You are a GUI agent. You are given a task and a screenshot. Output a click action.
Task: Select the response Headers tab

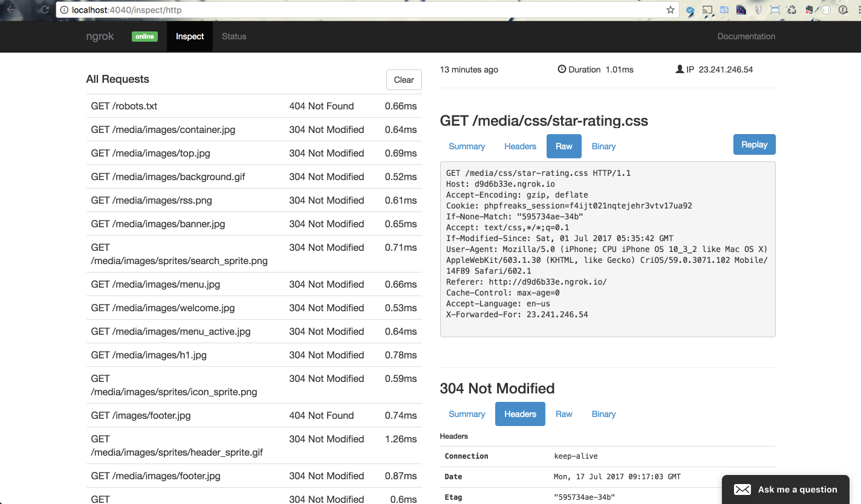[520, 414]
